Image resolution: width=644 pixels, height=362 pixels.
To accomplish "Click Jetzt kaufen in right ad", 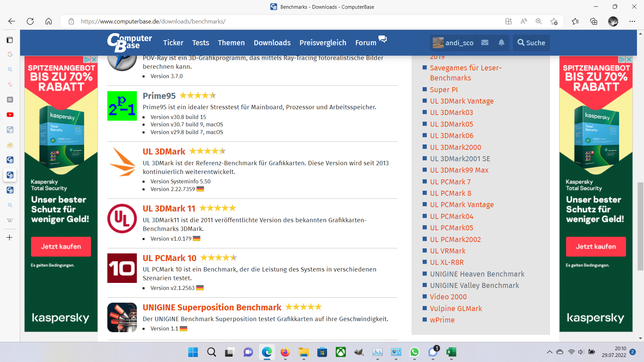I will click(x=596, y=247).
